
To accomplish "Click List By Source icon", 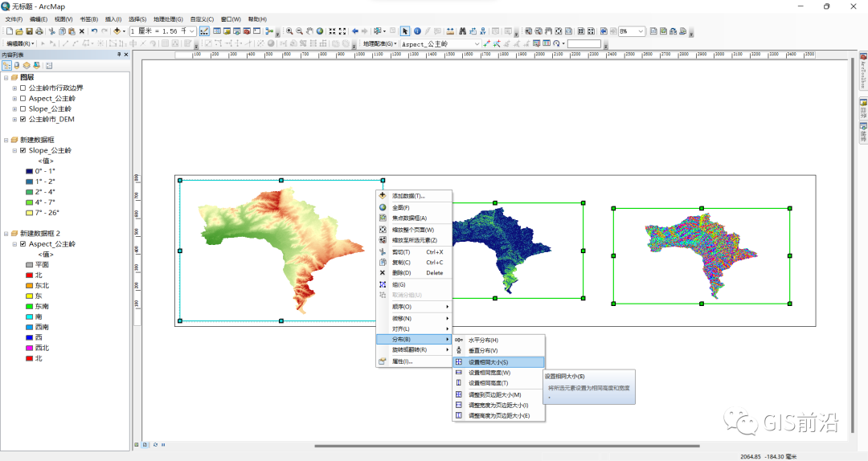I will click(17, 65).
